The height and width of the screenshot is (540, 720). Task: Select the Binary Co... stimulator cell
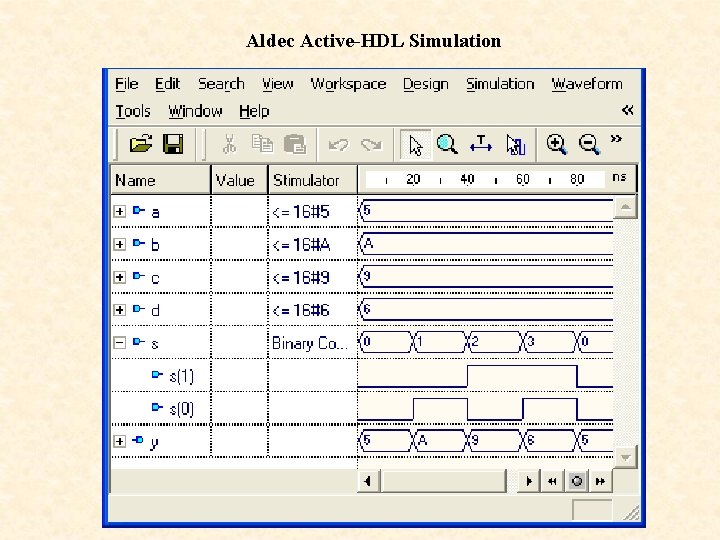coord(313,343)
